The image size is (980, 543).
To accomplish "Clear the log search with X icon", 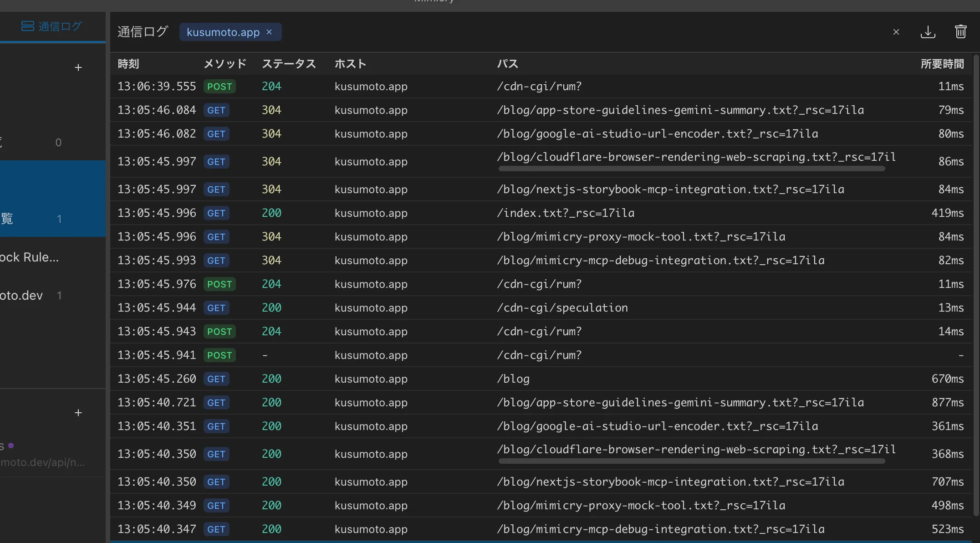I will [896, 32].
